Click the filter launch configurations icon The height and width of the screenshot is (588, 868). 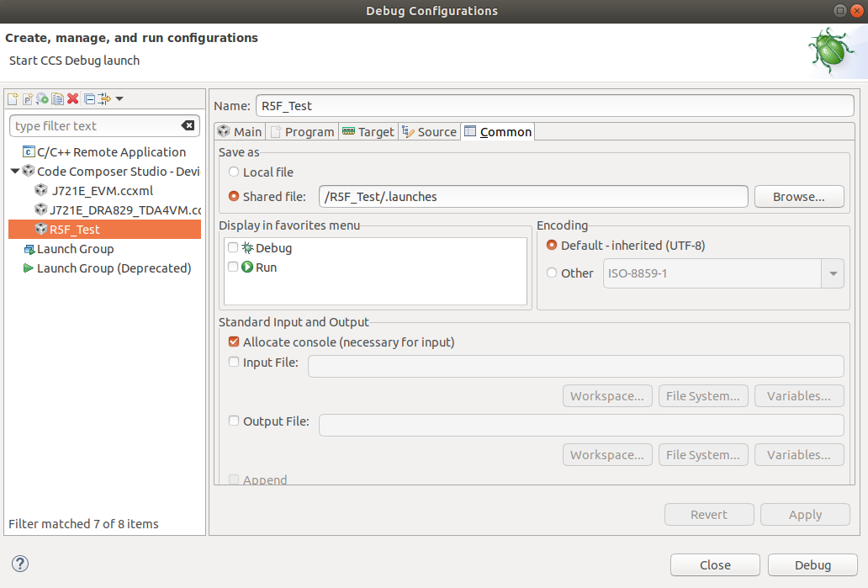tap(104, 99)
